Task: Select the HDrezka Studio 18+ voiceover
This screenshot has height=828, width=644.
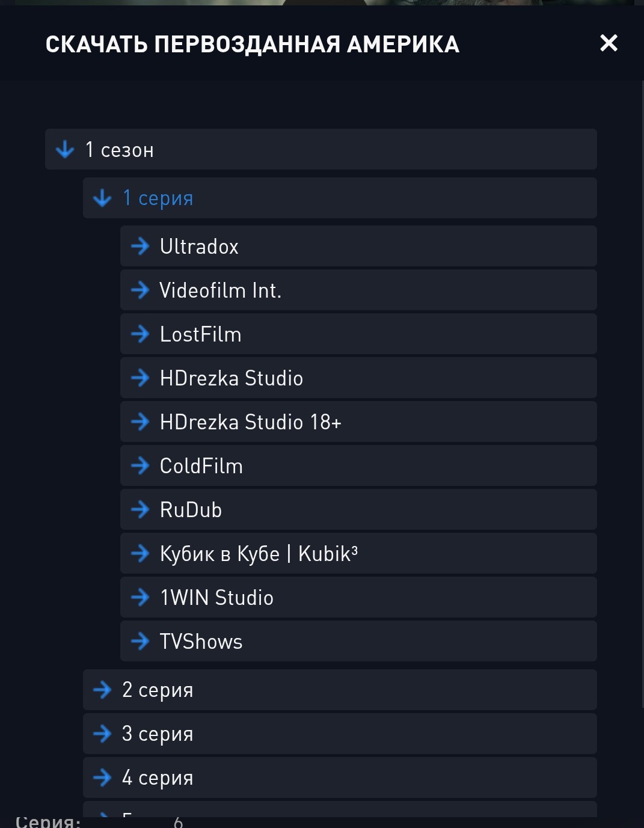Action: point(358,422)
